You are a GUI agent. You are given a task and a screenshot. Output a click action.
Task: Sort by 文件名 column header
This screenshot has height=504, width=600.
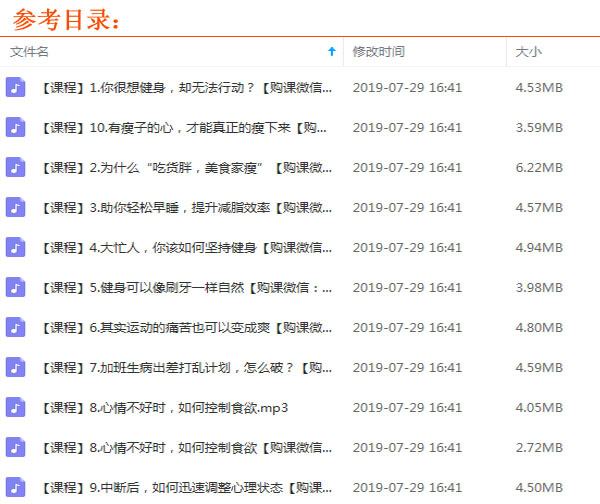tap(30, 51)
